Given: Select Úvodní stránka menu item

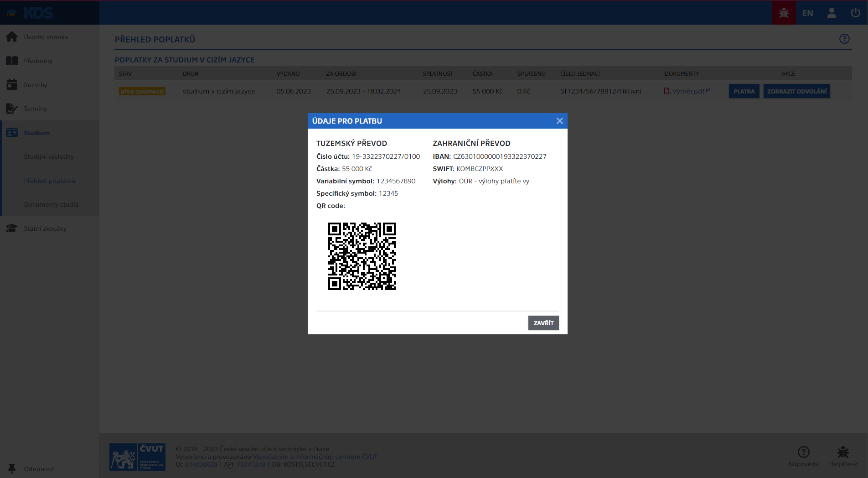Looking at the screenshot, I should [50, 37].
